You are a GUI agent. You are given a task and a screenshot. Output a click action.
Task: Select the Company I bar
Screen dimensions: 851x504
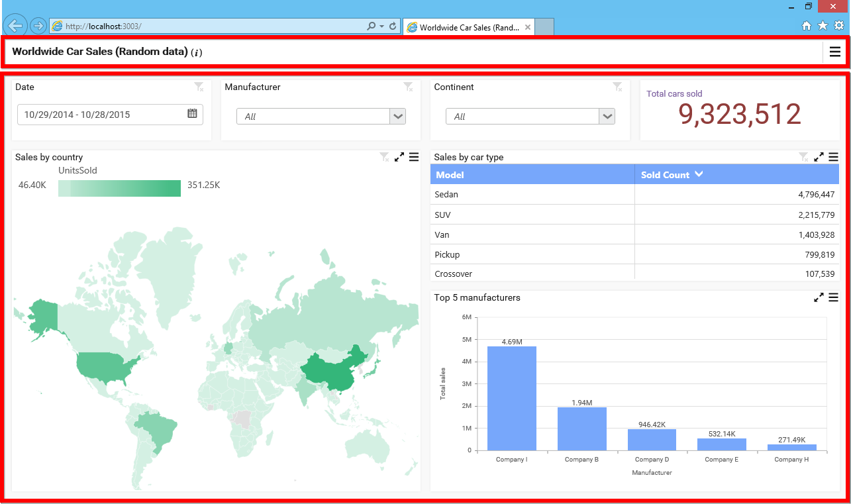click(x=512, y=398)
